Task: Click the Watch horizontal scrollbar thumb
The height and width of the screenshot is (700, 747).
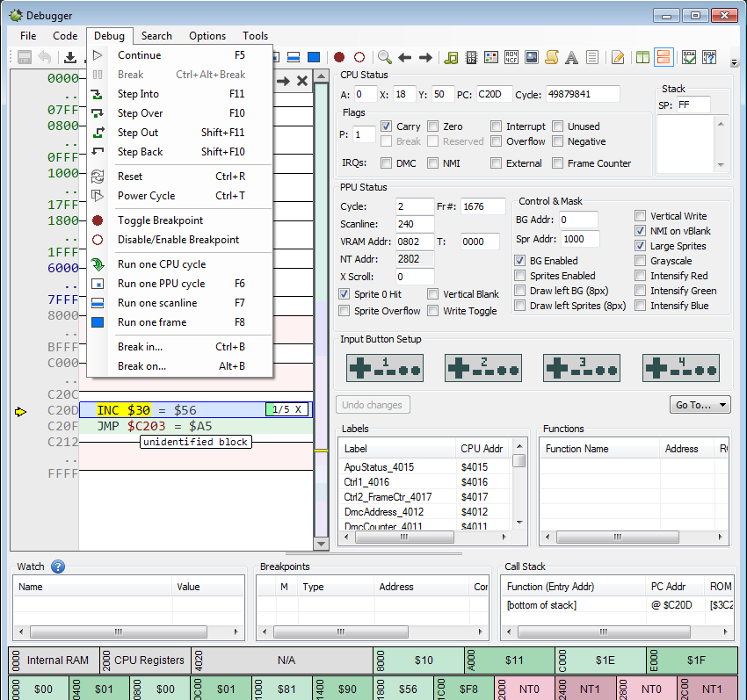Action: tap(119, 631)
